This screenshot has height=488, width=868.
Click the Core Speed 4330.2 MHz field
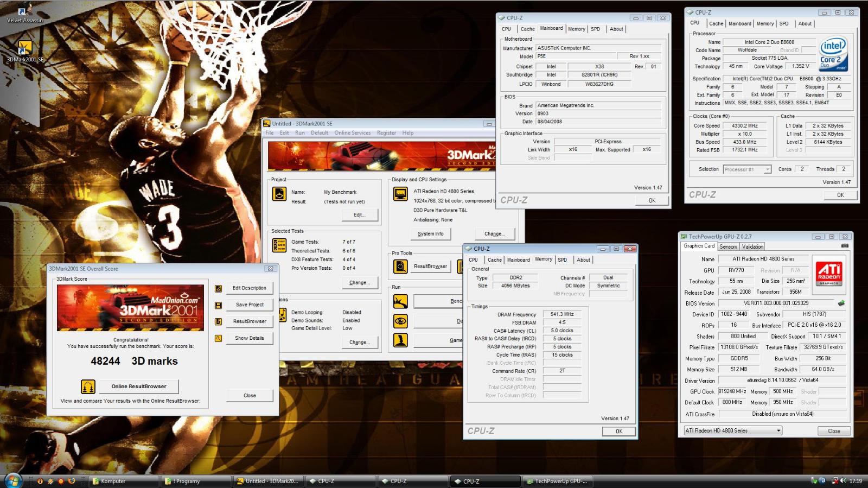click(745, 126)
